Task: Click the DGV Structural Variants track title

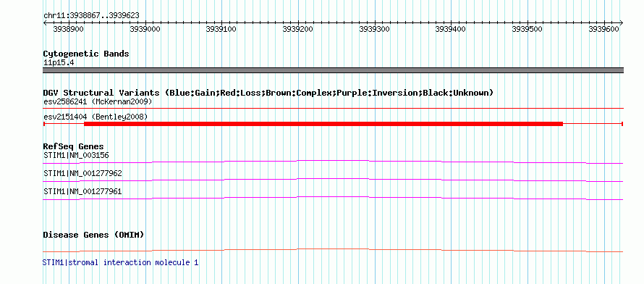Action: 268,93
